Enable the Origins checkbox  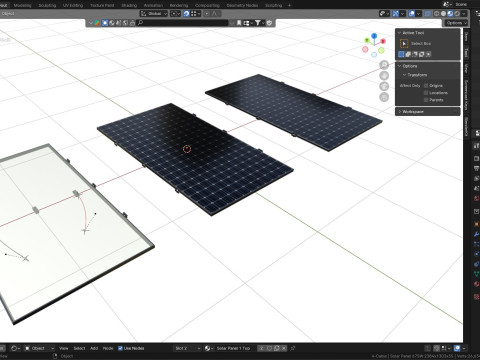pos(426,86)
